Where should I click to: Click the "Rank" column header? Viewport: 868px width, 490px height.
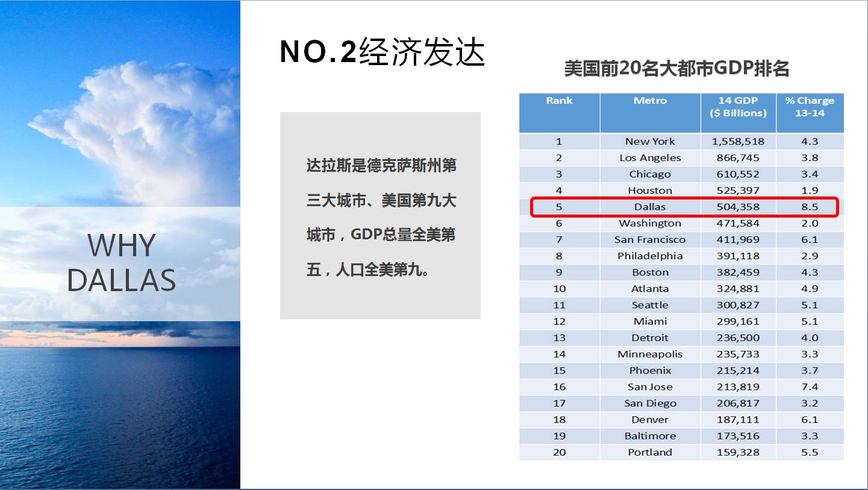coord(559,101)
